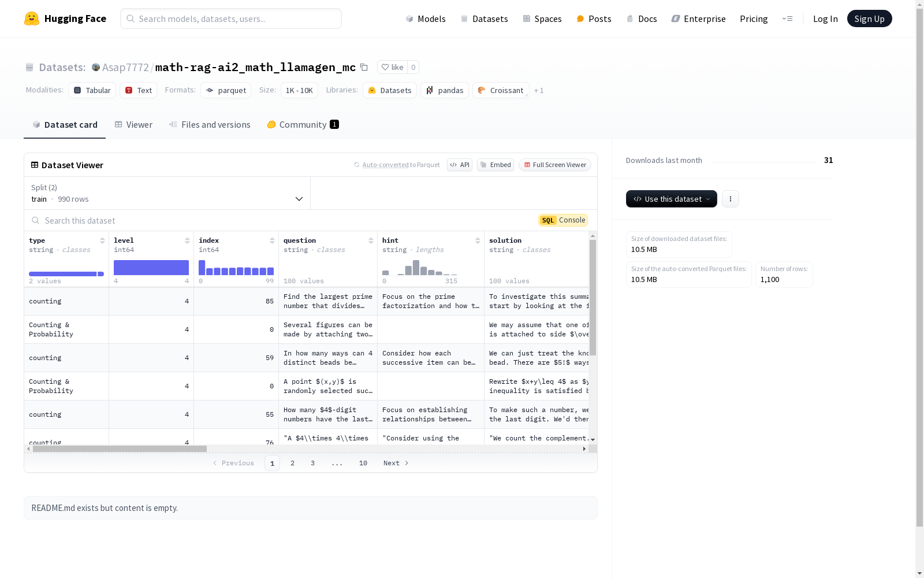Click the hint lengths histogram

(x=420, y=268)
